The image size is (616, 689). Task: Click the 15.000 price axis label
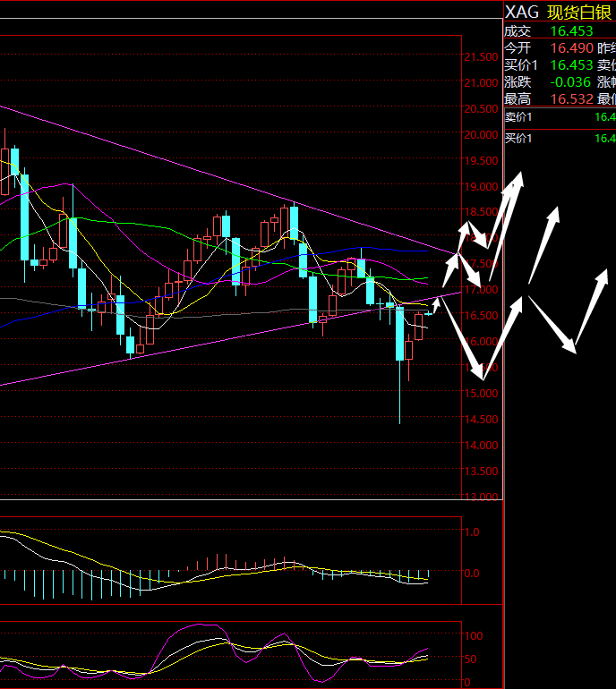tap(481, 394)
